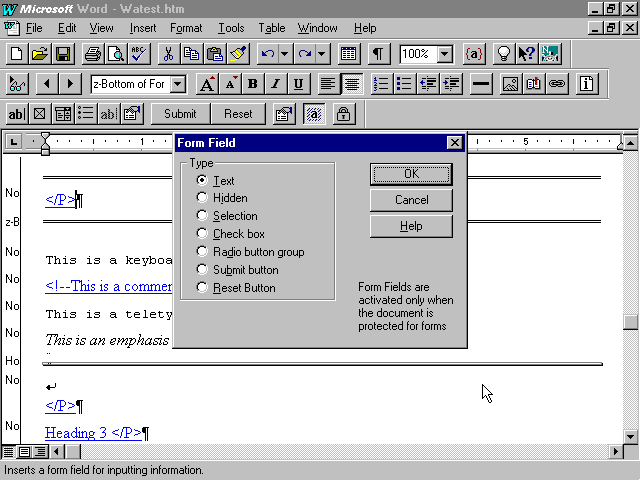Click the Show/Hide paragraph marks icon
Image resolution: width=640 pixels, height=480 pixels.
click(378, 54)
